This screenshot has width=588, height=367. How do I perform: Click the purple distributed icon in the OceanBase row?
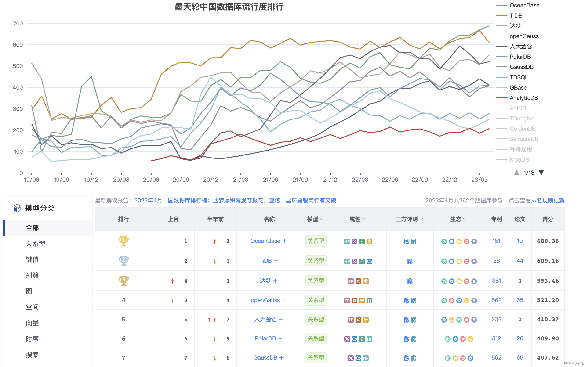click(354, 241)
